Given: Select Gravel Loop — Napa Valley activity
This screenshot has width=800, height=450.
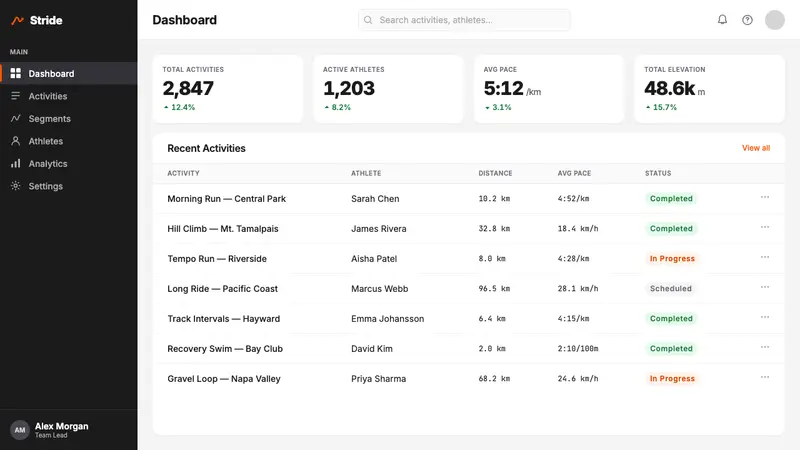Looking at the screenshot, I should [224, 379].
